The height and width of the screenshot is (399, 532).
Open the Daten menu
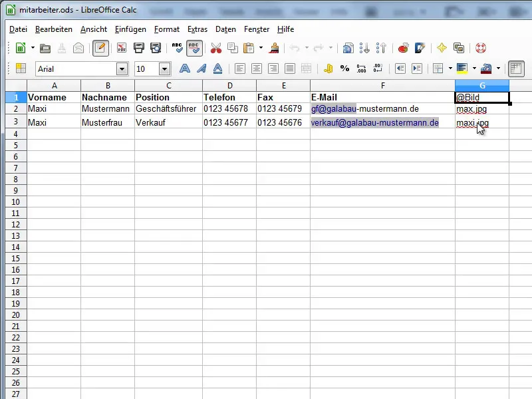tap(225, 29)
